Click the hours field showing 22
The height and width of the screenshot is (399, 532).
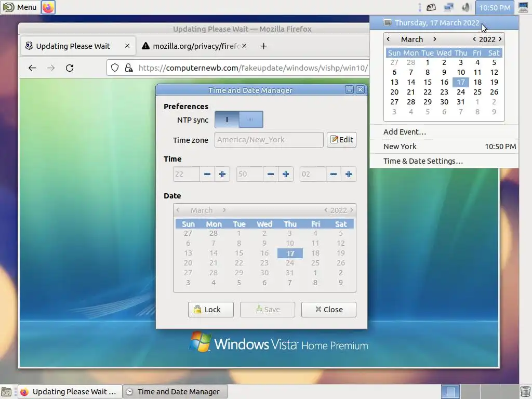[x=187, y=174]
